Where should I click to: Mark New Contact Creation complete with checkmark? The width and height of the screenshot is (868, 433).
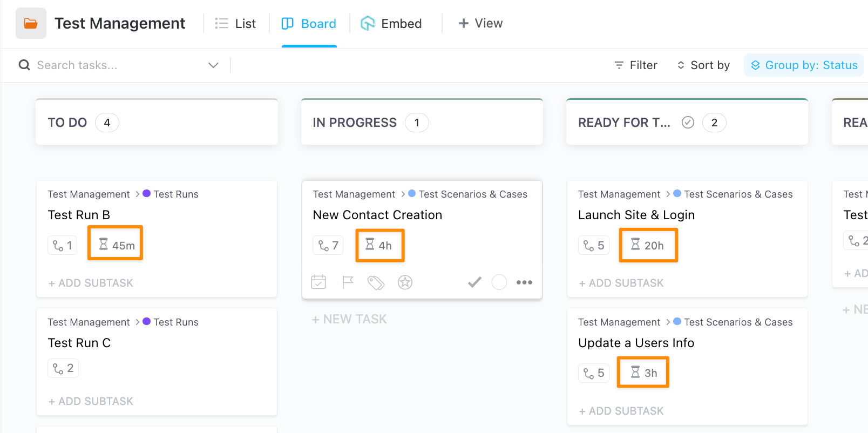pyautogui.click(x=474, y=282)
